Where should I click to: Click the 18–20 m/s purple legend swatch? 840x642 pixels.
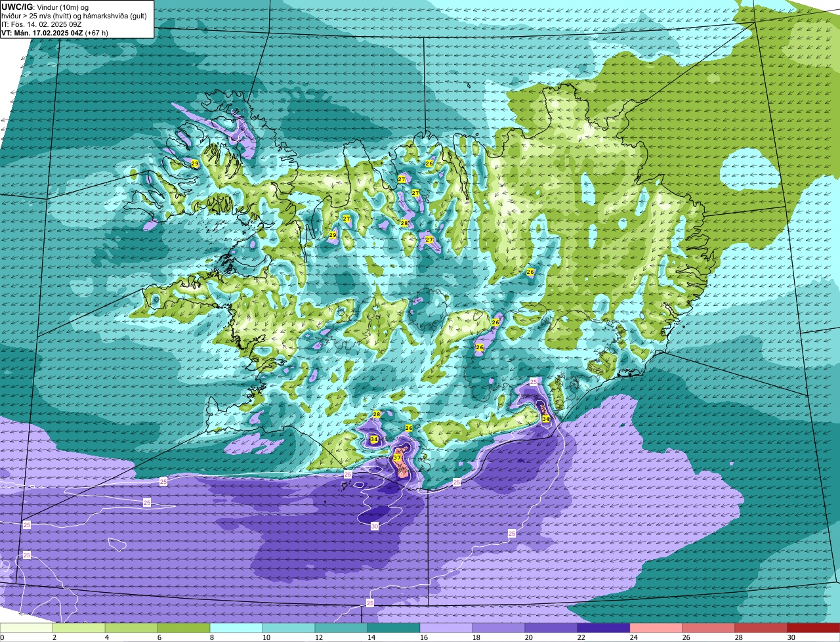coord(499,628)
